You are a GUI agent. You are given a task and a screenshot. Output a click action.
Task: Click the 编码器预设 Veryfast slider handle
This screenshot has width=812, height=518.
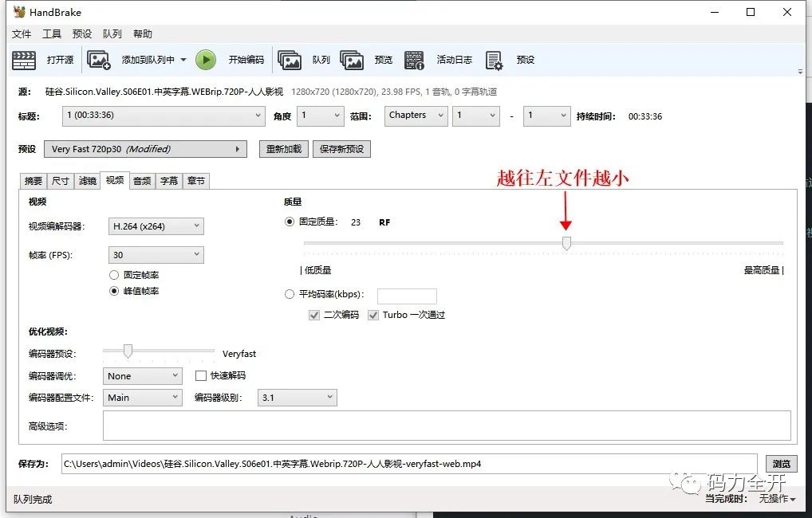[x=128, y=351]
